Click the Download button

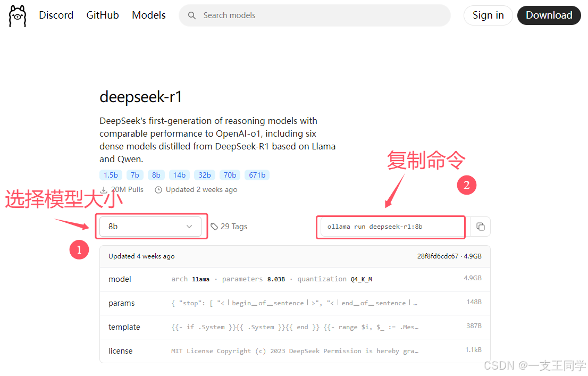click(x=549, y=15)
